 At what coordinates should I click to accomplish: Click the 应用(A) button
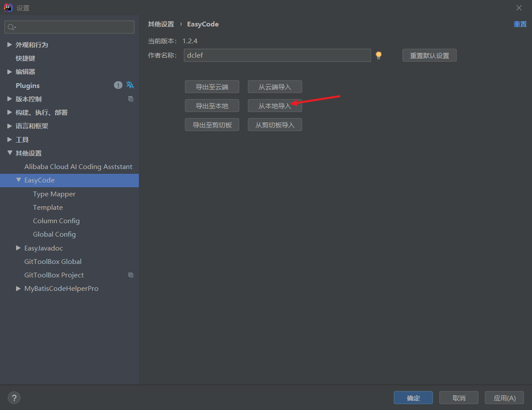pyautogui.click(x=505, y=398)
